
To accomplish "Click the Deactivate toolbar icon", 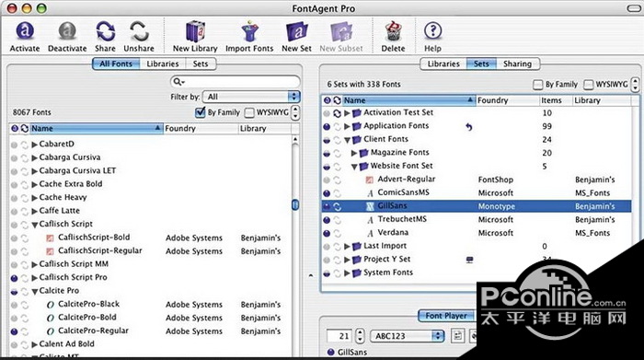I will [x=67, y=32].
